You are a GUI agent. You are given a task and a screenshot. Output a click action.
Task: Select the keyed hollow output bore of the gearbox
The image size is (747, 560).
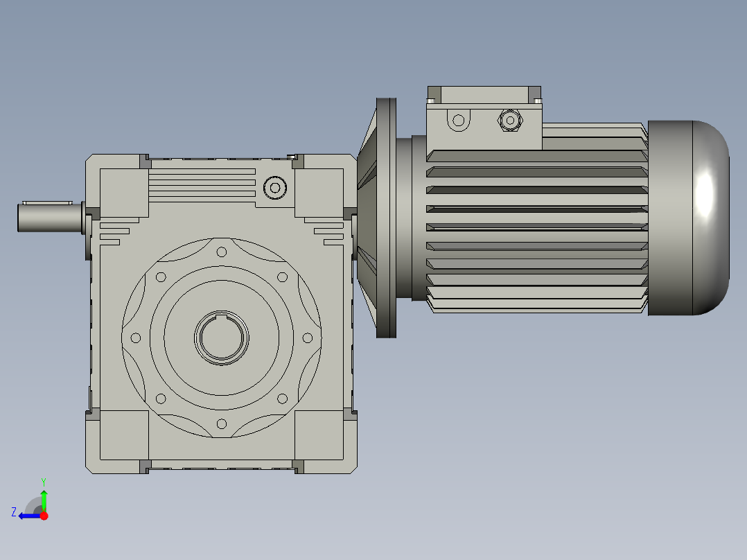pos(222,338)
